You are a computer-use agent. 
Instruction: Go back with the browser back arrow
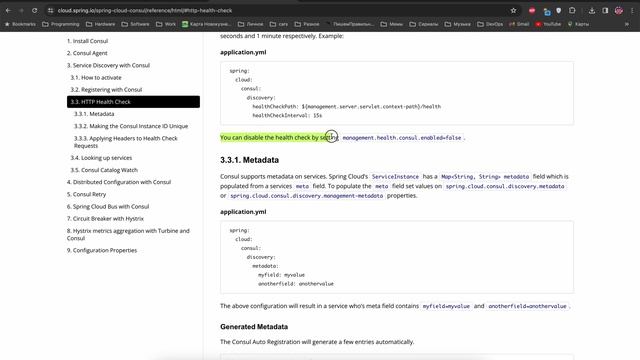pyautogui.click(x=8, y=11)
